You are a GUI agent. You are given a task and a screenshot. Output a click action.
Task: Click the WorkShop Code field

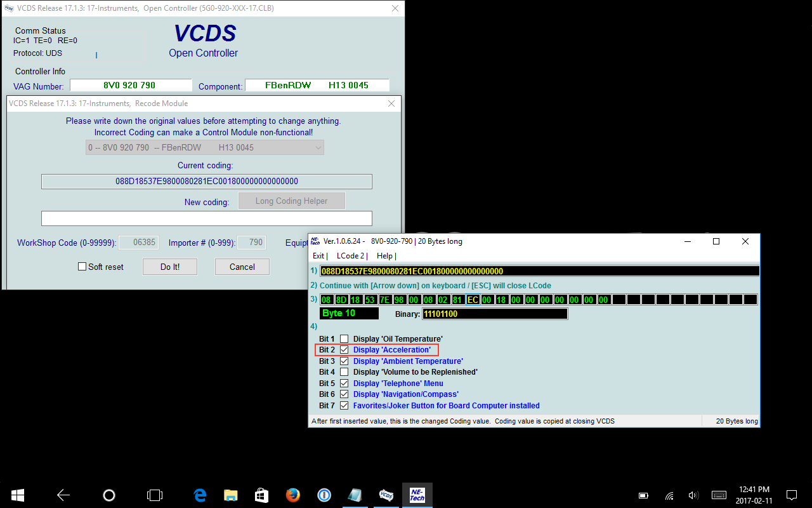point(139,243)
